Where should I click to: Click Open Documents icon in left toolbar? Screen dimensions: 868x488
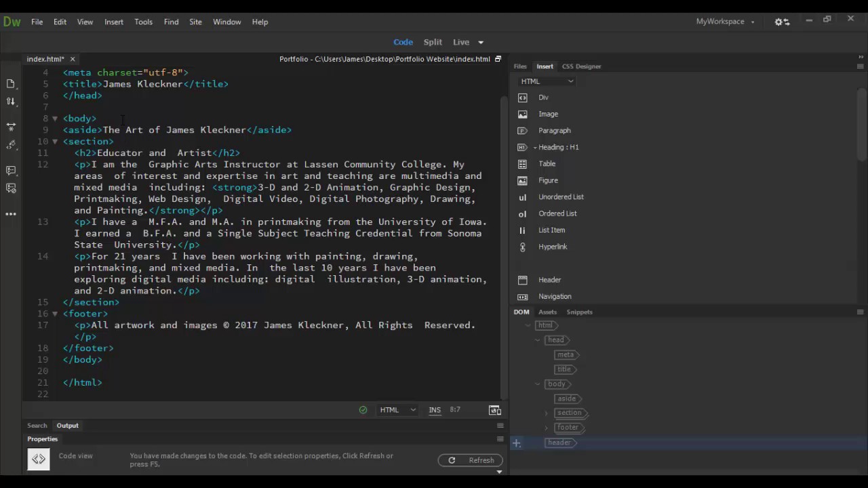[11, 83]
